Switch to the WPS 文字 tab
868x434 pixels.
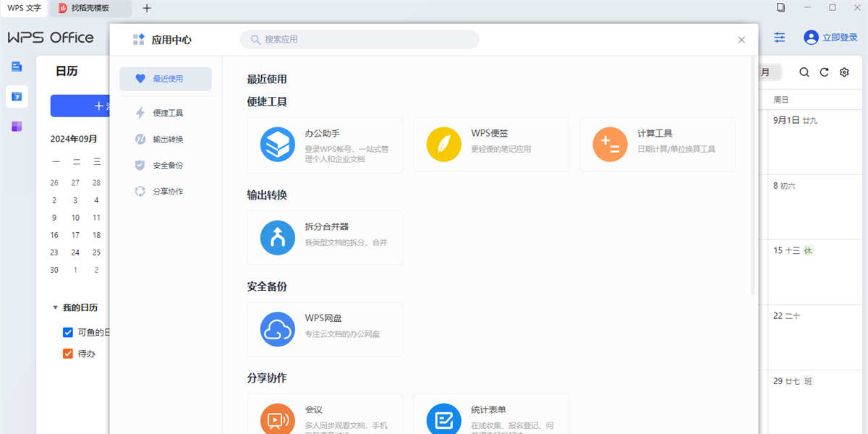point(25,8)
